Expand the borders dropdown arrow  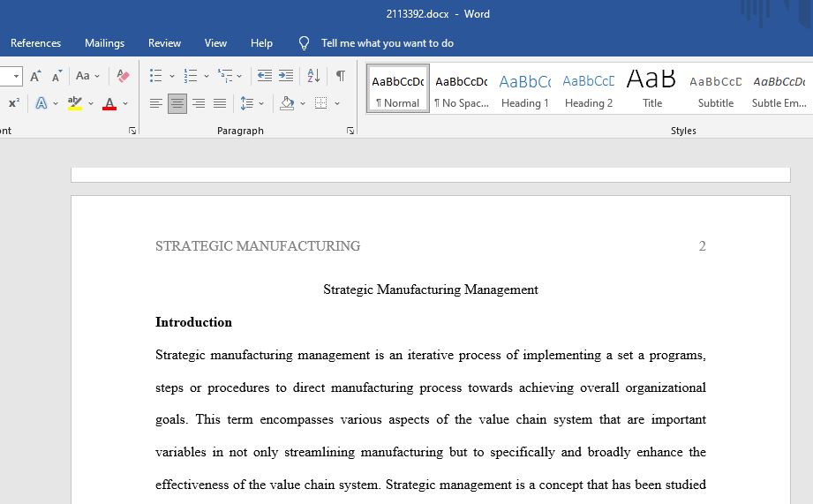click(337, 103)
